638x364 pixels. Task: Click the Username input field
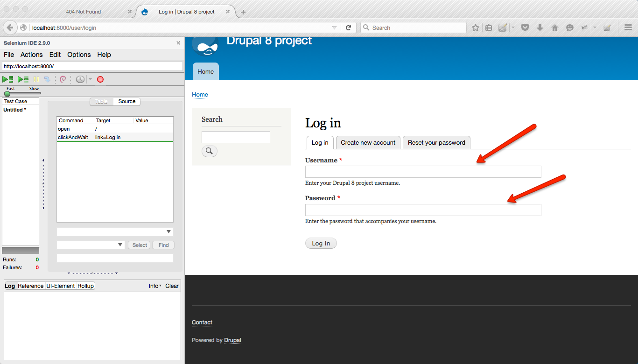point(423,172)
